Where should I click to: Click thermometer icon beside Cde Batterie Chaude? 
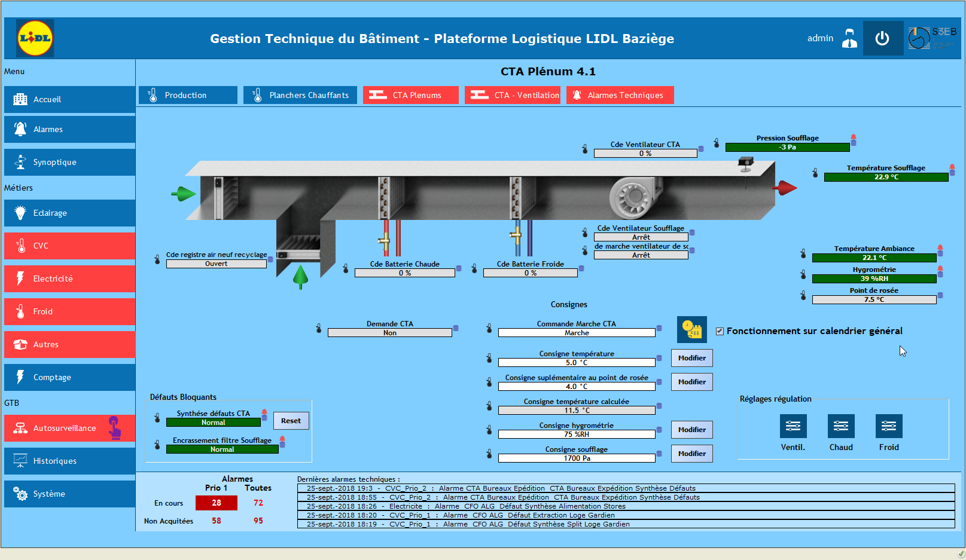point(346,268)
